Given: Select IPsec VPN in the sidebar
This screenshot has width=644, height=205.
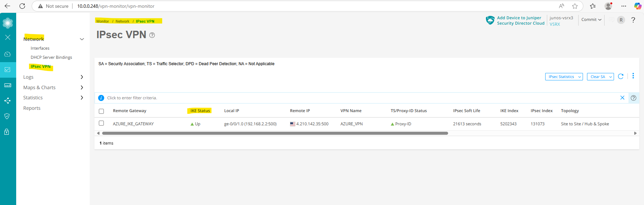Looking at the screenshot, I should [41, 67].
